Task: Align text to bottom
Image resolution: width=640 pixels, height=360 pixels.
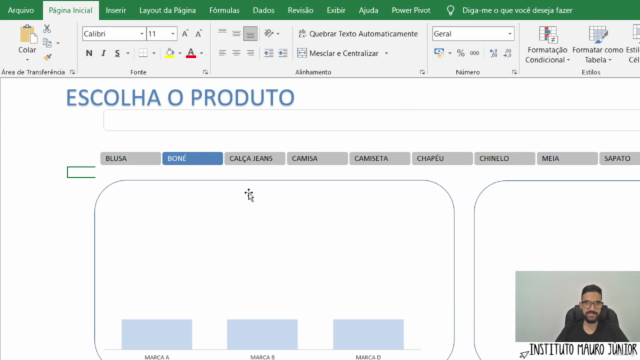Action: pos(250,33)
